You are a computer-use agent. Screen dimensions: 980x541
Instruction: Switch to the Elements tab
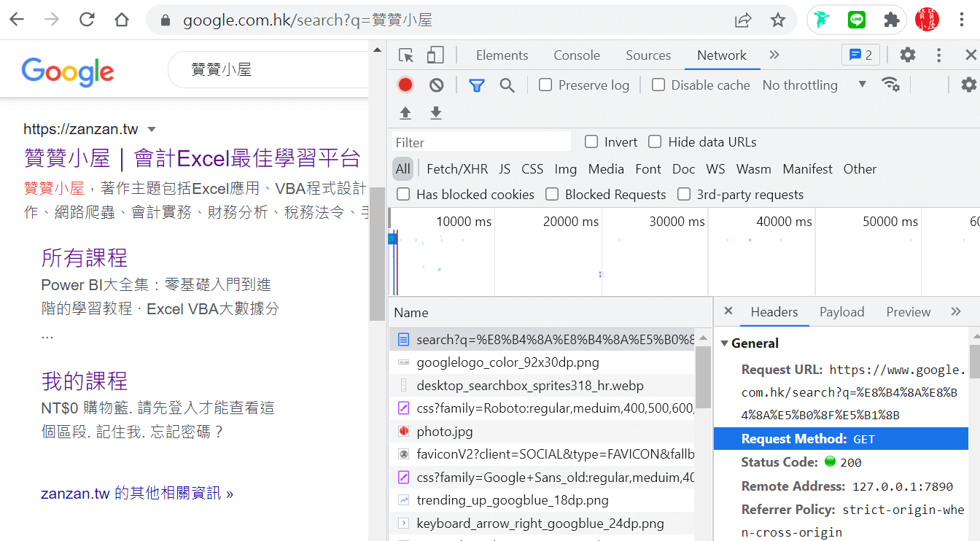pyautogui.click(x=502, y=55)
